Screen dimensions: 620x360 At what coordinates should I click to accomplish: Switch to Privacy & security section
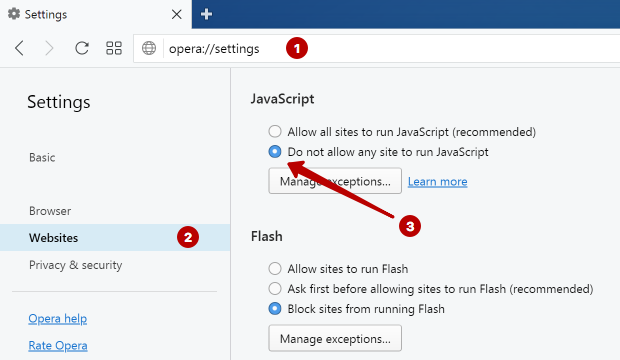point(76,265)
